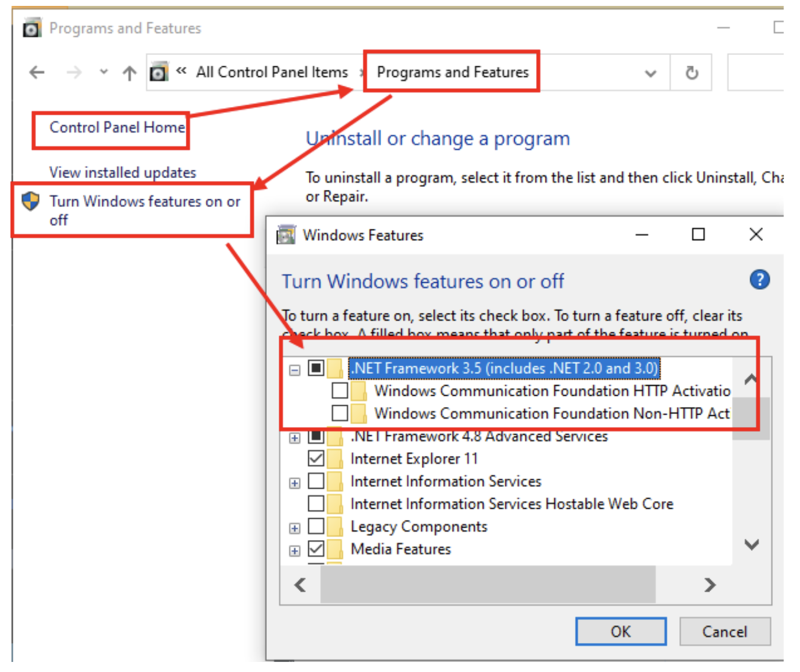Screen dimensions: 800x672
Task: Open the address bar history dropdown
Action: (650, 73)
